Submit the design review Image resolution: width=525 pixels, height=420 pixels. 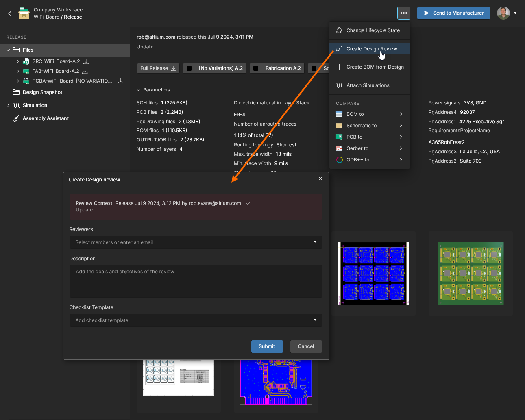coord(267,346)
